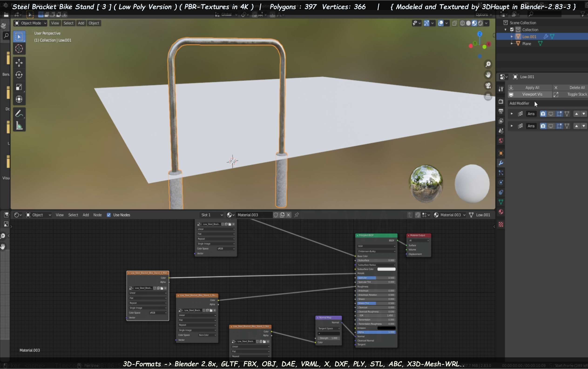Open the Material properties tab icon
The width and height of the screenshot is (588, 369).
(501, 212)
